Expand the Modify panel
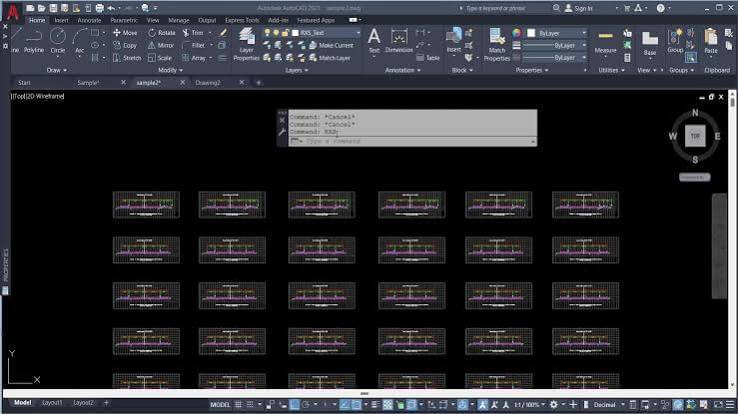The height and width of the screenshot is (414, 738). click(x=170, y=70)
